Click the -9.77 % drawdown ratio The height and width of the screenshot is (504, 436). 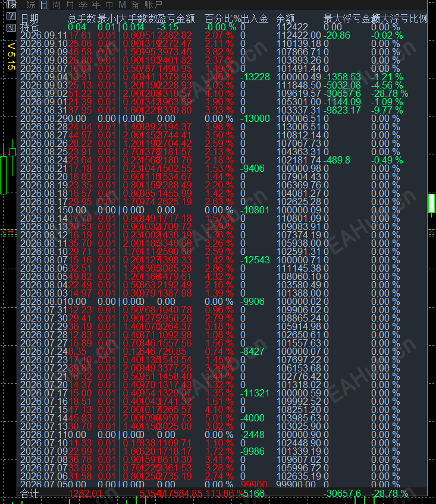coord(387,111)
